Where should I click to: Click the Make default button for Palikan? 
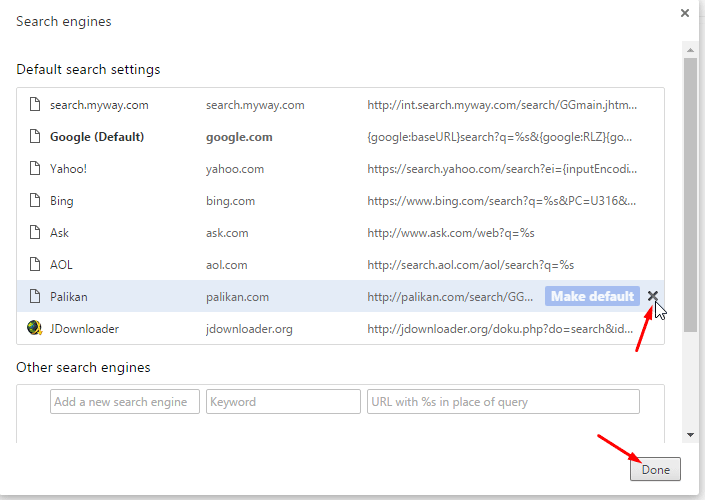(x=592, y=296)
